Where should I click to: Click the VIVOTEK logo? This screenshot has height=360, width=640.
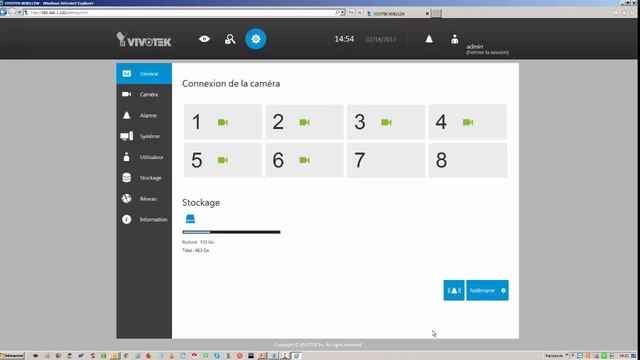[144, 40]
